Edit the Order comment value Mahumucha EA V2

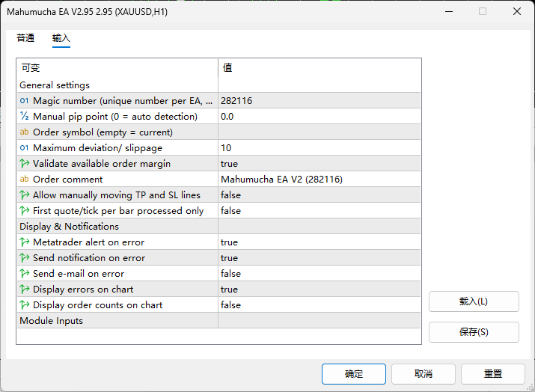pyautogui.click(x=319, y=179)
